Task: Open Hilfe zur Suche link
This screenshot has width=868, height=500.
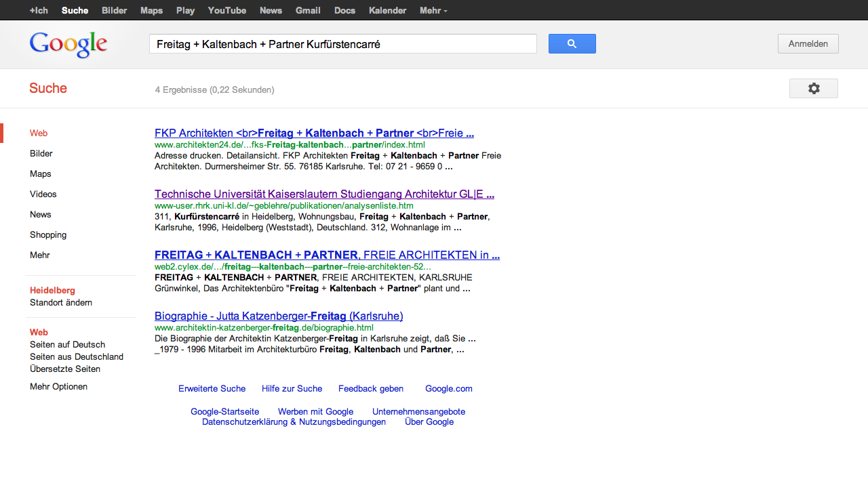Action: [292, 389]
